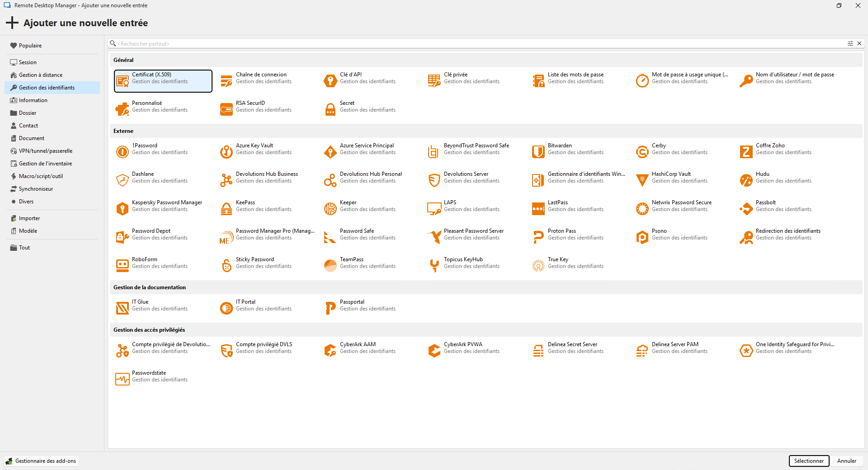Select the Azure Key Vault icon
This screenshot has height=470, width=868.
pos(226,152)
